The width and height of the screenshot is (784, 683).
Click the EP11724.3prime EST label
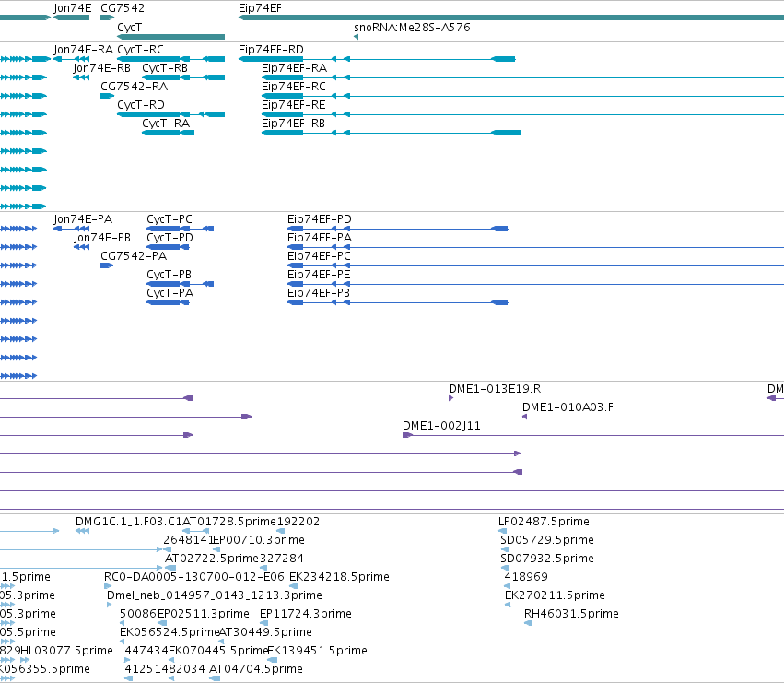(306, 614)
